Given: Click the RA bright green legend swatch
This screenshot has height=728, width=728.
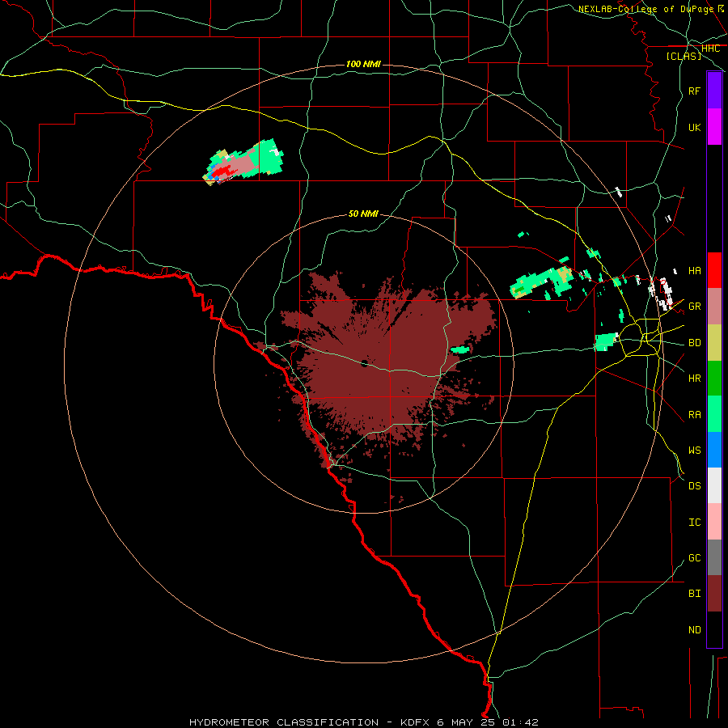Looking at the screenshot, I should tap(714, 414).
